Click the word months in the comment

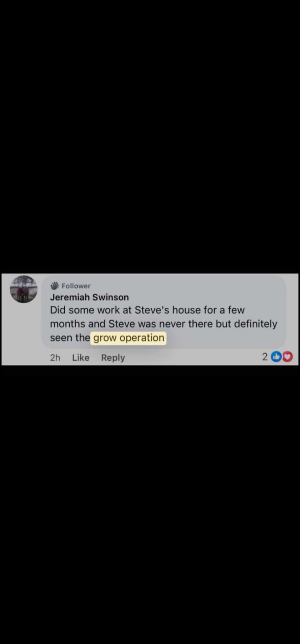[68, 324]
